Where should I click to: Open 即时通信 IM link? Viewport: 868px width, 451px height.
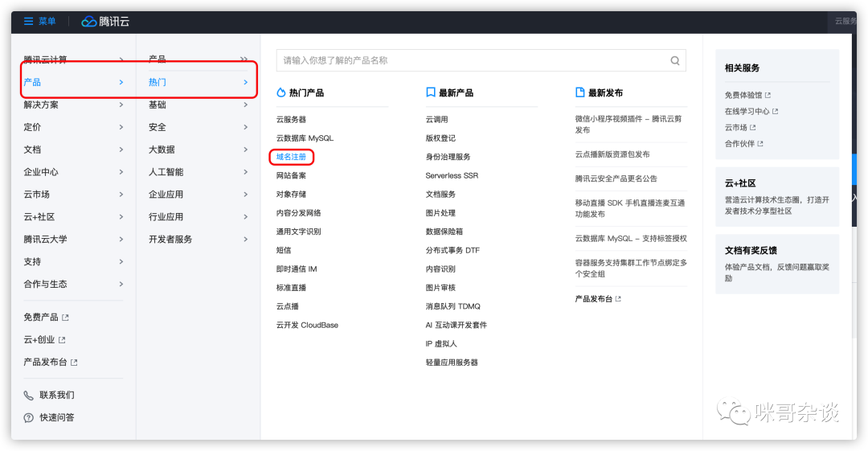point(297,269)
